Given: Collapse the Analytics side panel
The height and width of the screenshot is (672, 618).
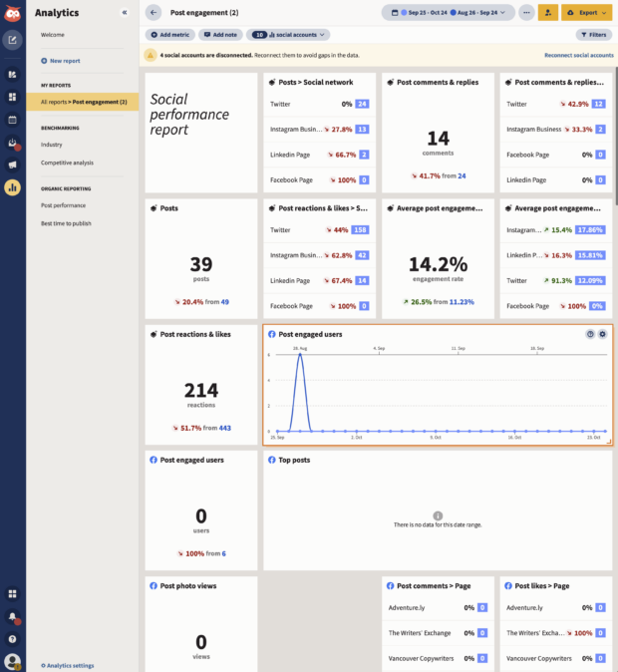Looking at the screenshot, I should click(125, 12).
